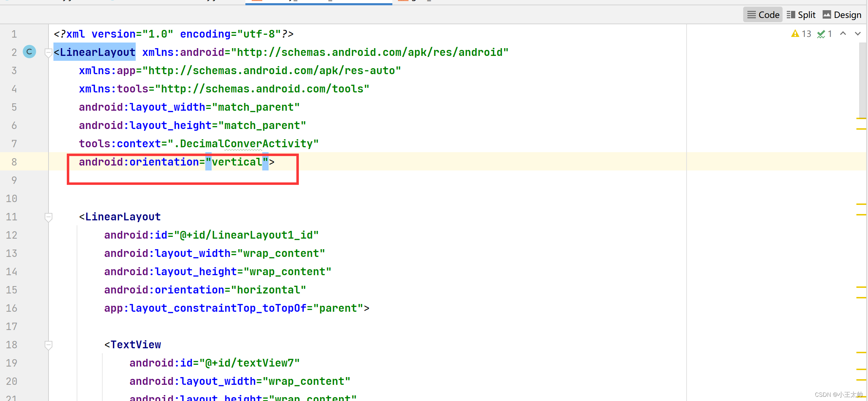Click the green checkmark typo indicator

(821, 34)
